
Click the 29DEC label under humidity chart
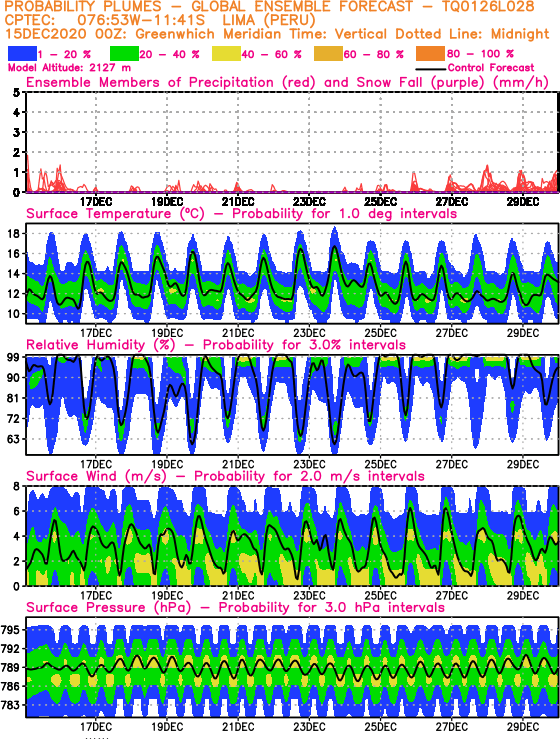coord(523,464)
